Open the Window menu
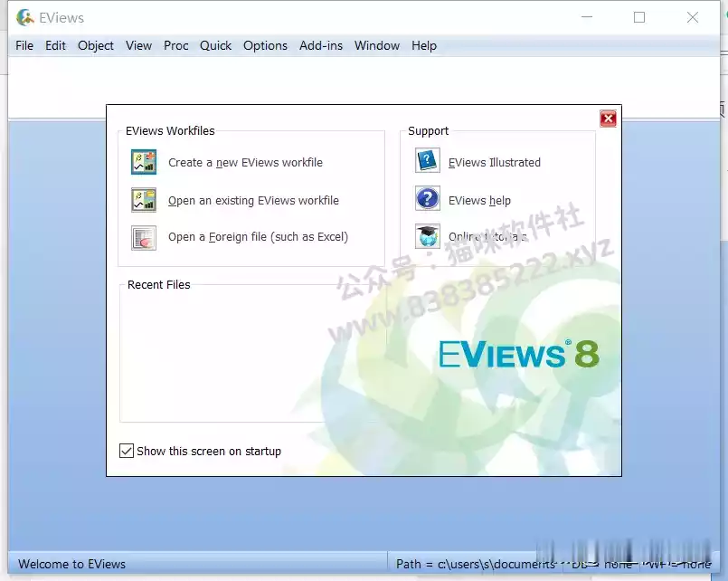 tap(377, 45)
